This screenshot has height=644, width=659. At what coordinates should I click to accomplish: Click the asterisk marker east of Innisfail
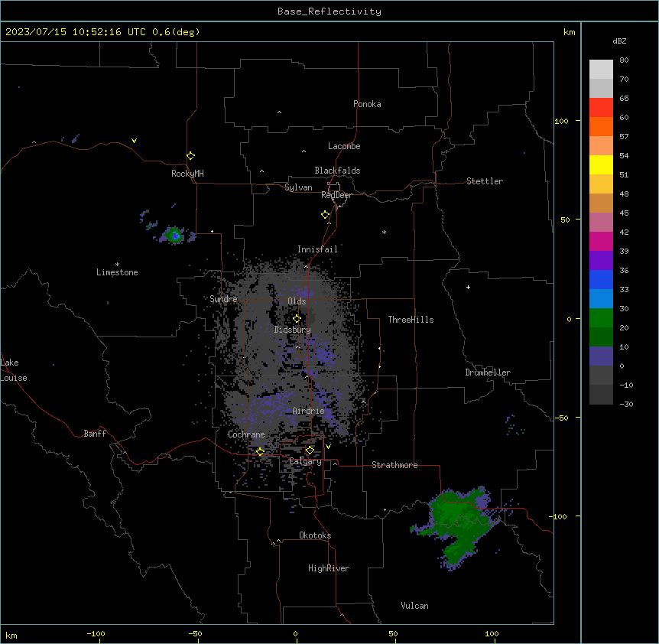(384, 232)
